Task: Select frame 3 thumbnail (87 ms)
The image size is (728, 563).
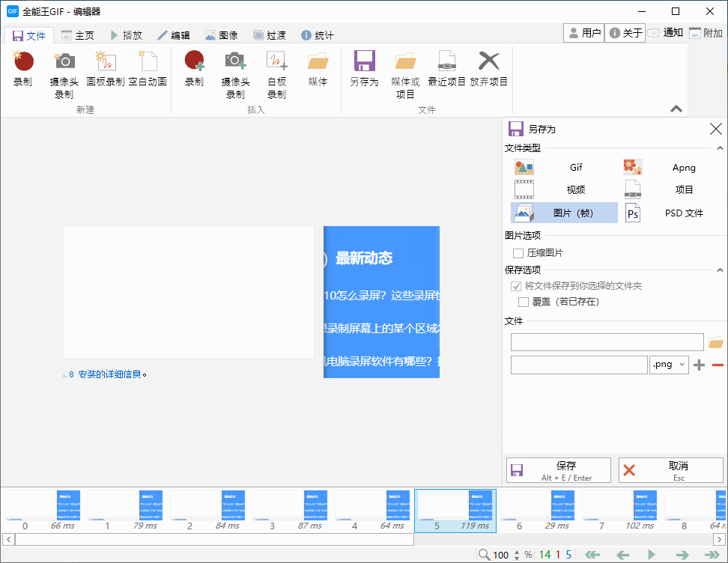Action: tap(290, 511)
